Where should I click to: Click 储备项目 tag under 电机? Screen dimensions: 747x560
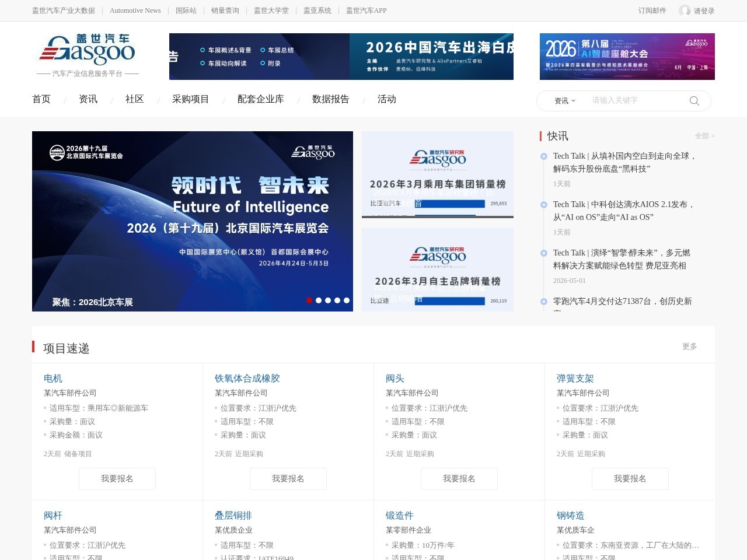click(78, 454)
